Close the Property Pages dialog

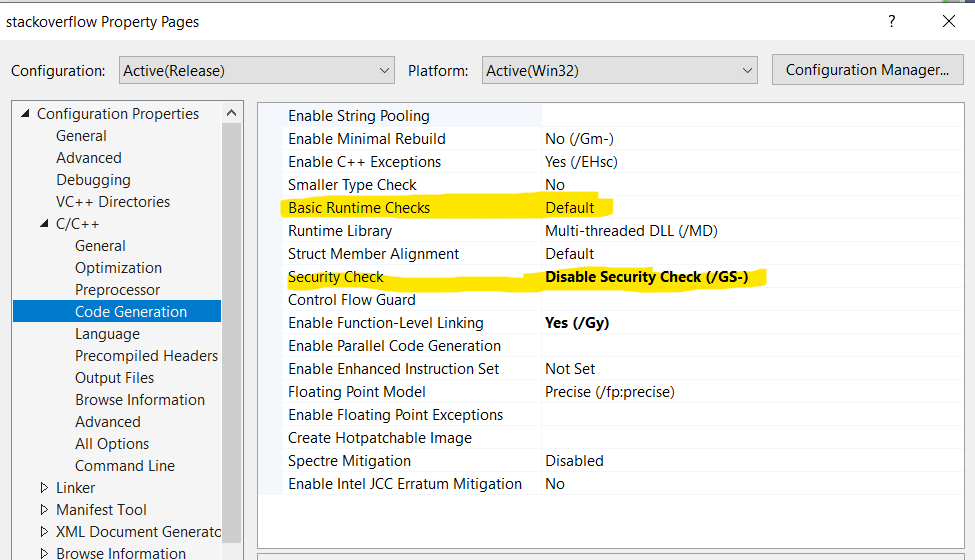(948, 21)
